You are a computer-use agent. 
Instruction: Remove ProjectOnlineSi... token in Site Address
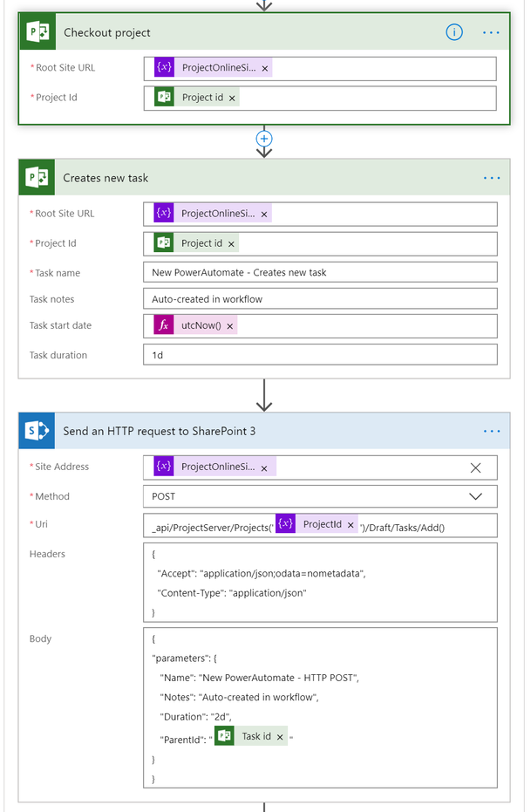264,468
